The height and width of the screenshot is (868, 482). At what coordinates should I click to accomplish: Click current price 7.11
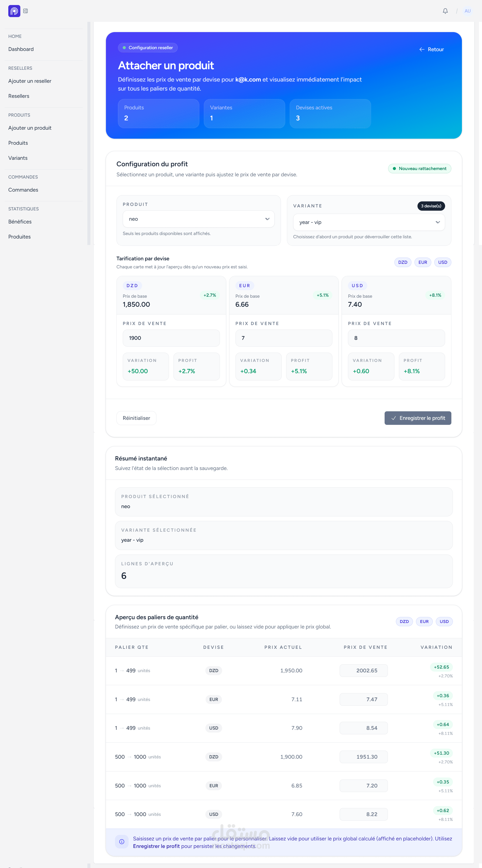(297, 699)
